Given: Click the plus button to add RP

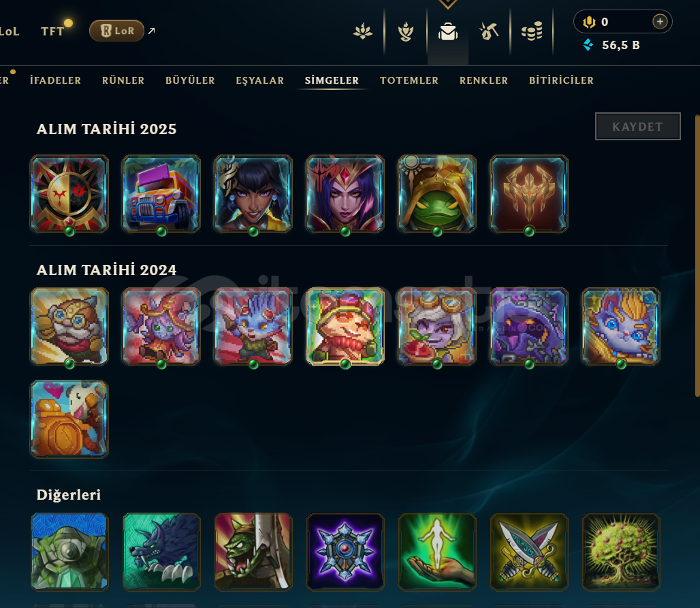Looking at the screenshot, I should [x=660, y=21].
